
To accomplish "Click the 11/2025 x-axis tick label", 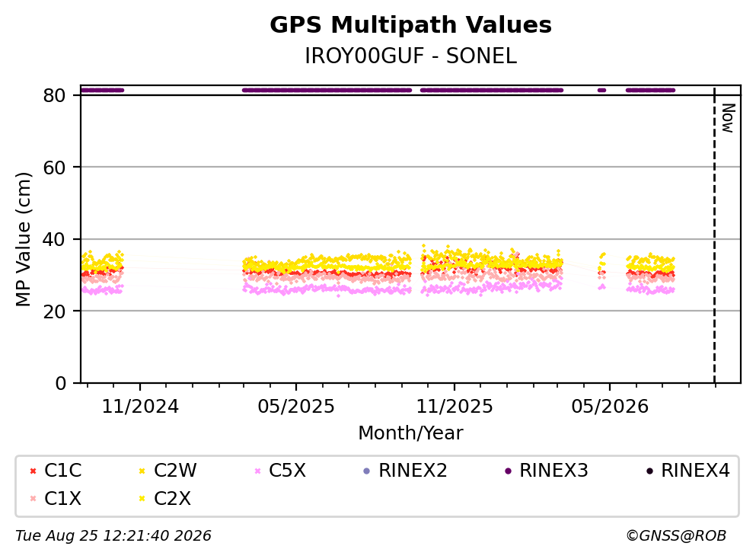I will tap(455, 407).
